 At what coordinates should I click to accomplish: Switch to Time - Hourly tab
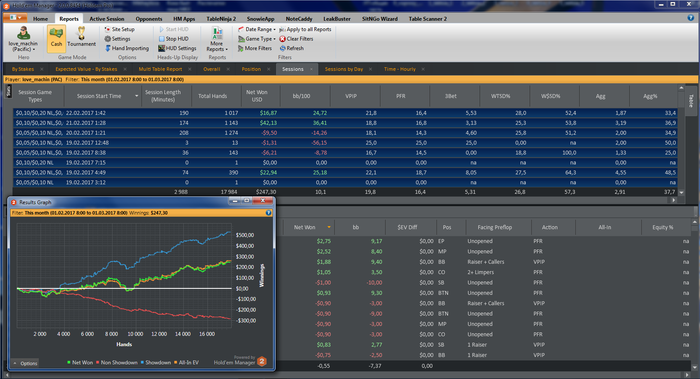[400, 69]
